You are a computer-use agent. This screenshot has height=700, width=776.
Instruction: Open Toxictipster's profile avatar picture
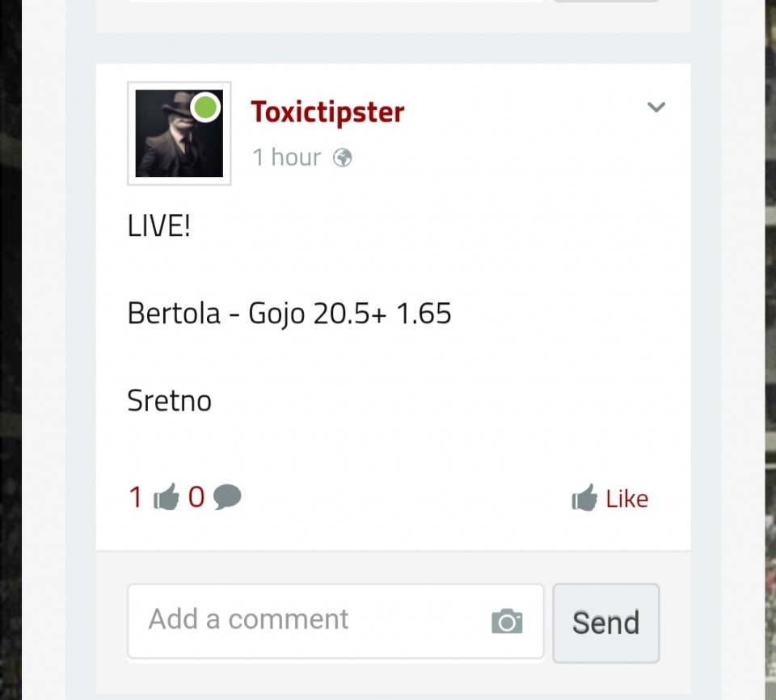coord(179,133)
